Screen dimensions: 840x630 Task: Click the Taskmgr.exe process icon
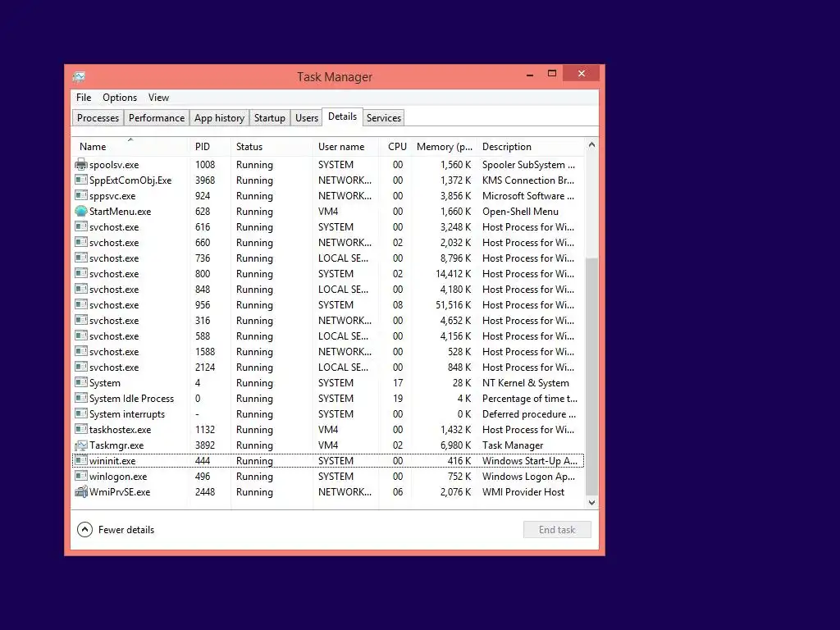click(x=81, y=445)
